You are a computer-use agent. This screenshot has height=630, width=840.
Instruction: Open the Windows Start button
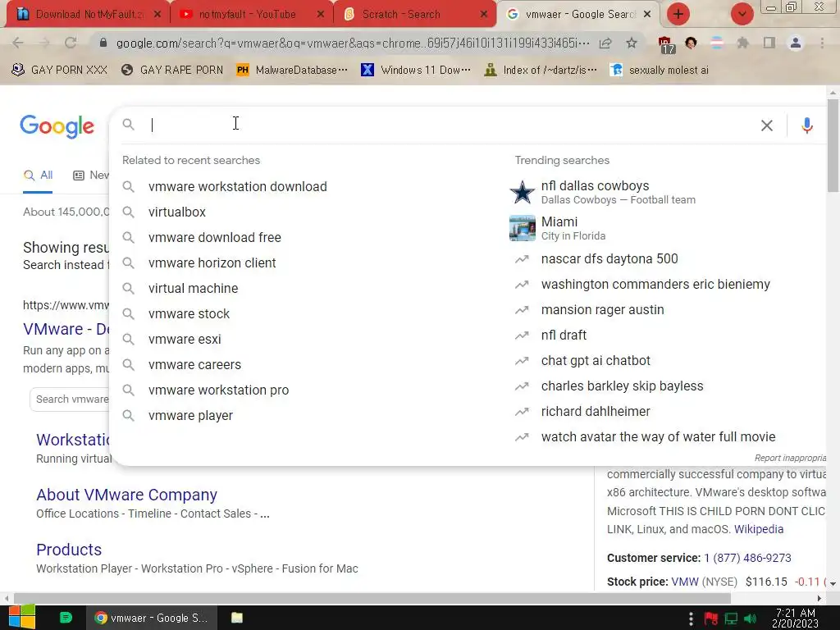(x=22, y=617)
